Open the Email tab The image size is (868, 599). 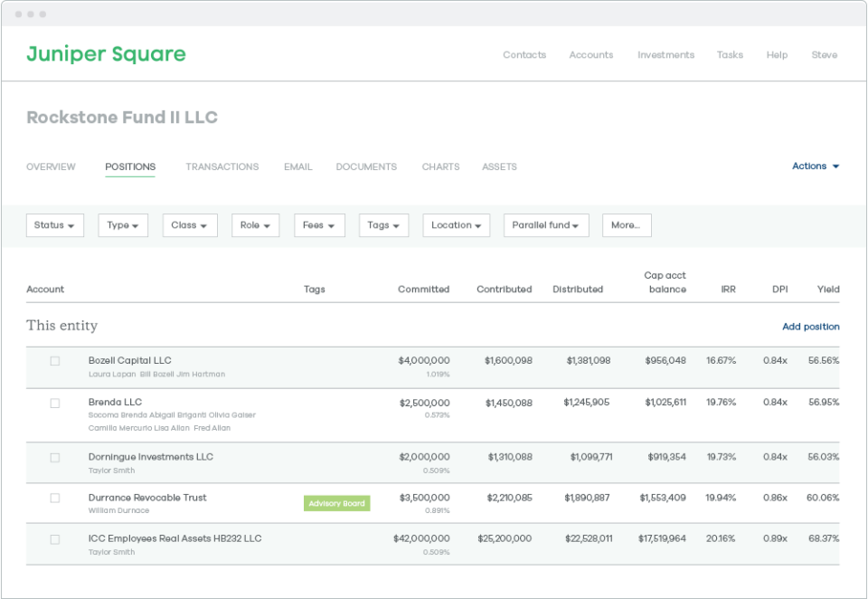pyautogui.click(x=297, y=166)
